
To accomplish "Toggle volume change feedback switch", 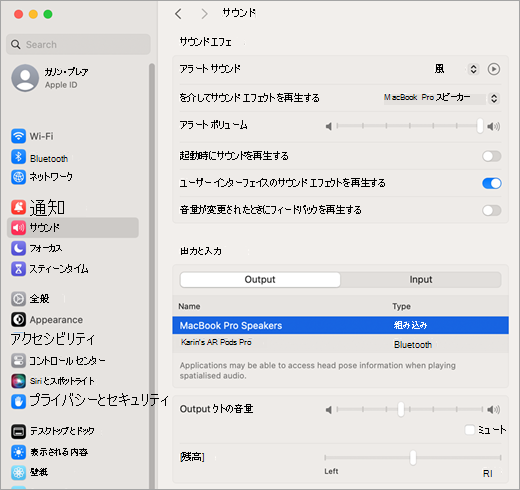I will point(492,210).
